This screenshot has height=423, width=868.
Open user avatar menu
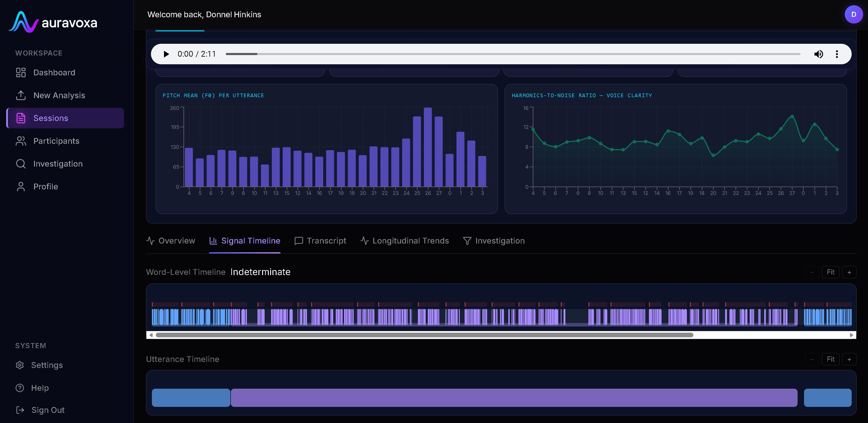[854, 15]
